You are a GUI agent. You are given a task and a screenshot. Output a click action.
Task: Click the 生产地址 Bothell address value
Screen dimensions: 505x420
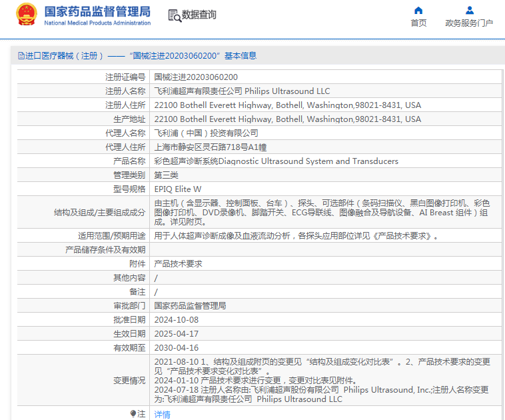288,119
